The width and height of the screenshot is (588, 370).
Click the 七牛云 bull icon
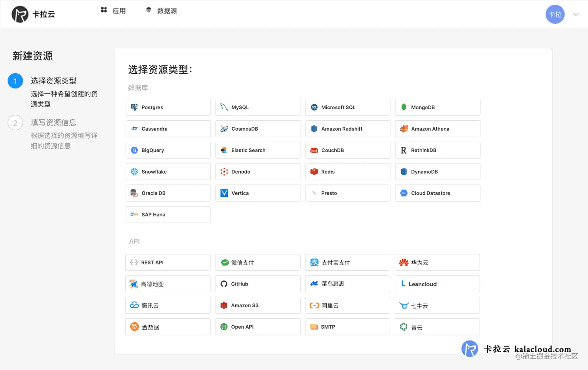(404, 305)
